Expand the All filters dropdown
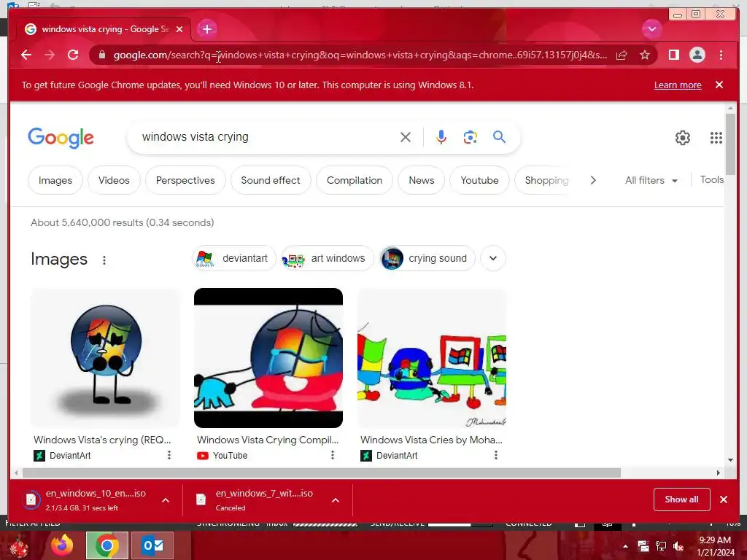This screenshot has height=560, width=747. click(x=651, y=181)
